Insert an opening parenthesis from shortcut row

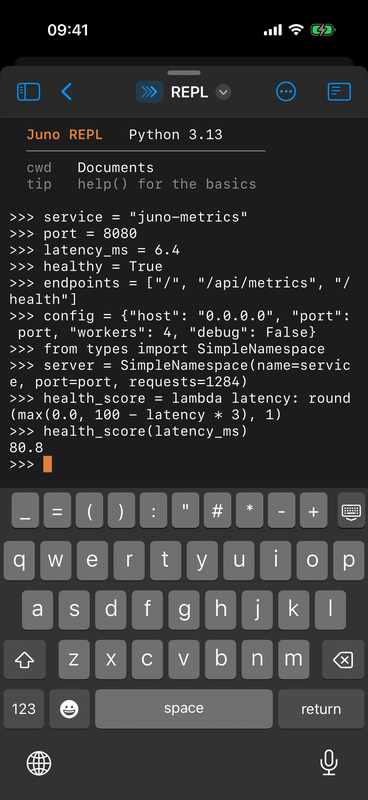click(x=89, y=510)
